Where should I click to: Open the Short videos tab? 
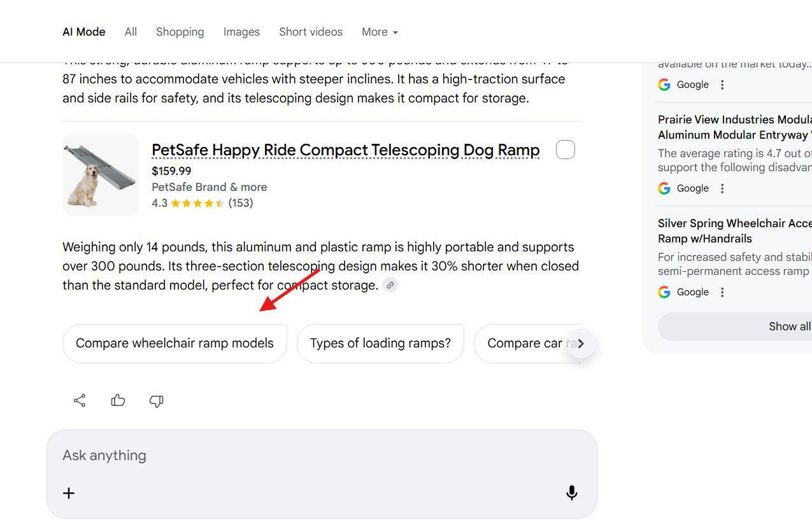coord(311,32)
